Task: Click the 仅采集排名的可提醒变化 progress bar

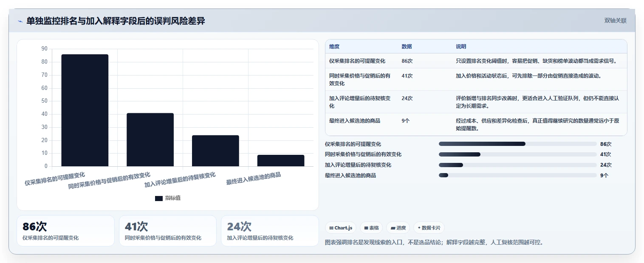Action: (x=518, y=144)
